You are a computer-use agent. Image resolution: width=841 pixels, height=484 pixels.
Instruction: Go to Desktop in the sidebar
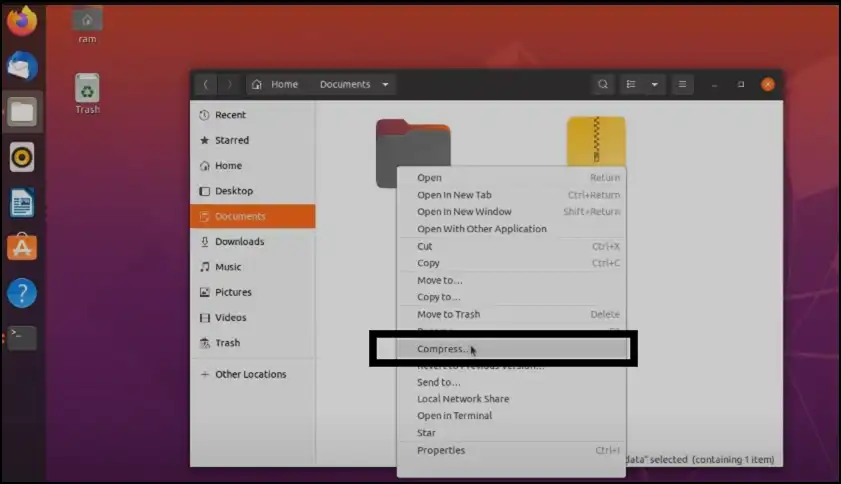pos(253,190)
